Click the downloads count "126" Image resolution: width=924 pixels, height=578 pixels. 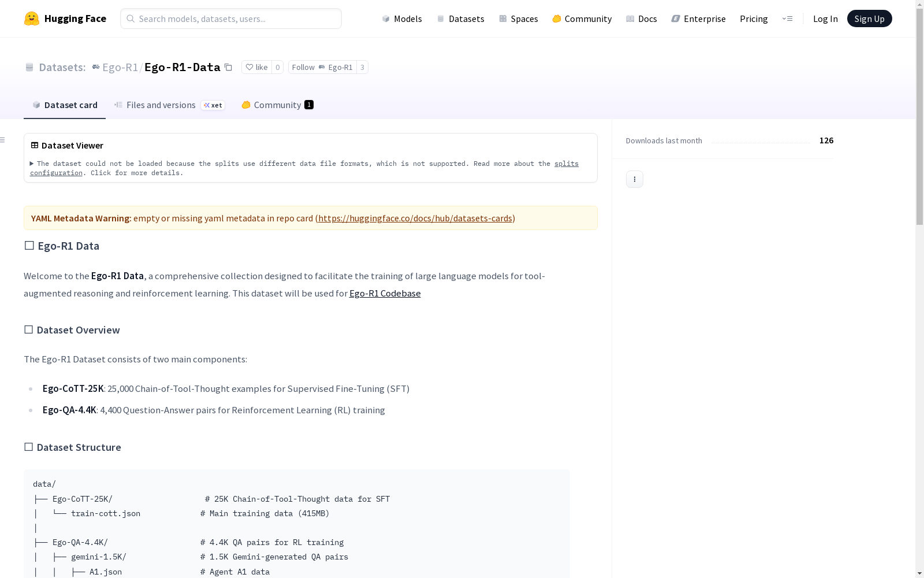(x=826, y=140)
